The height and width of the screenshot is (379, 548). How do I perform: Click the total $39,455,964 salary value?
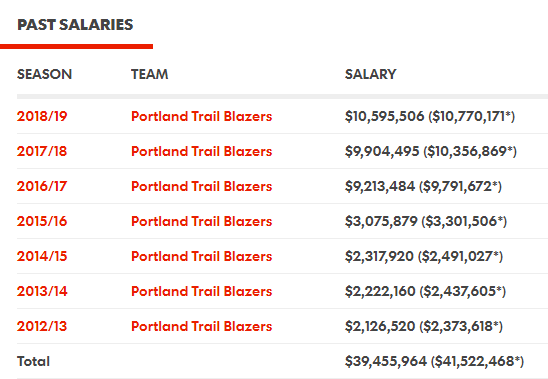coord(386,361)
